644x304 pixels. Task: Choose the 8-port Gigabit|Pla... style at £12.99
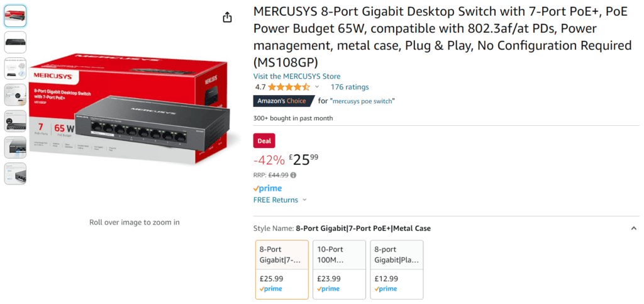point(397,269)
